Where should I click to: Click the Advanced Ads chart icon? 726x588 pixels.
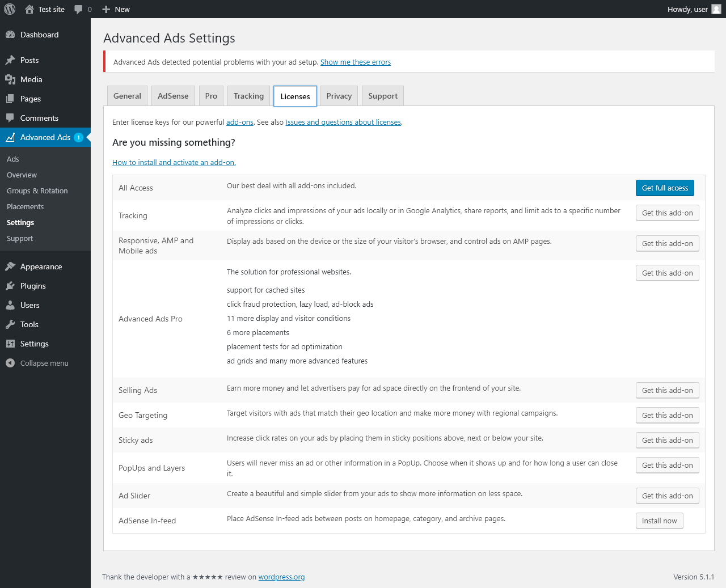[10, 137]
